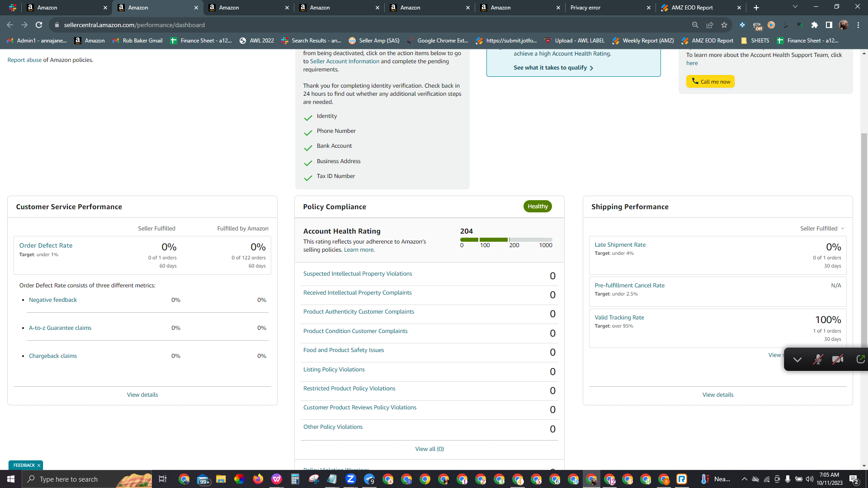This screenshot has height=488, width=868.
Task: Click the Report abuse link
Action: 24,60
